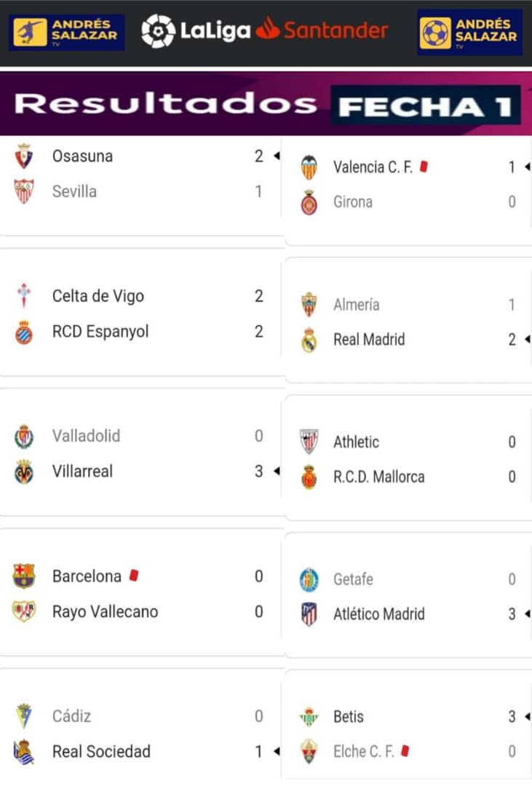Tap the Valencia C. F. crest
The height and width of the screenshot is (786, 532).
(x=309, y=167)
